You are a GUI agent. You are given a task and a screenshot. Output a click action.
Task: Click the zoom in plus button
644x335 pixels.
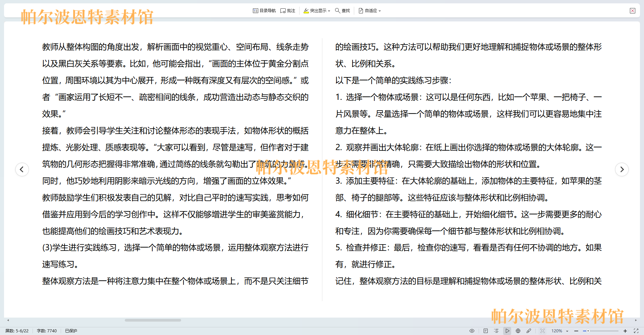click(625, 331)
